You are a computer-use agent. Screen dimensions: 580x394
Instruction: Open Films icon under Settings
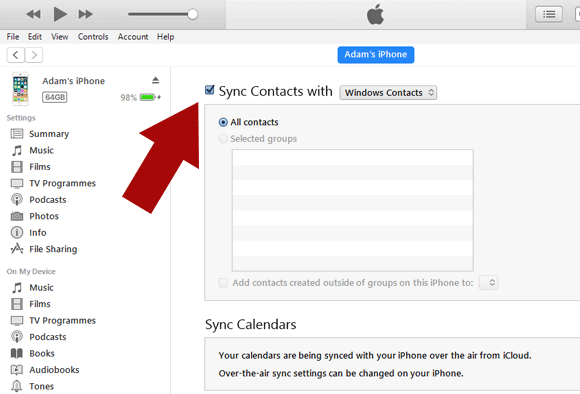tap(17, 167)
